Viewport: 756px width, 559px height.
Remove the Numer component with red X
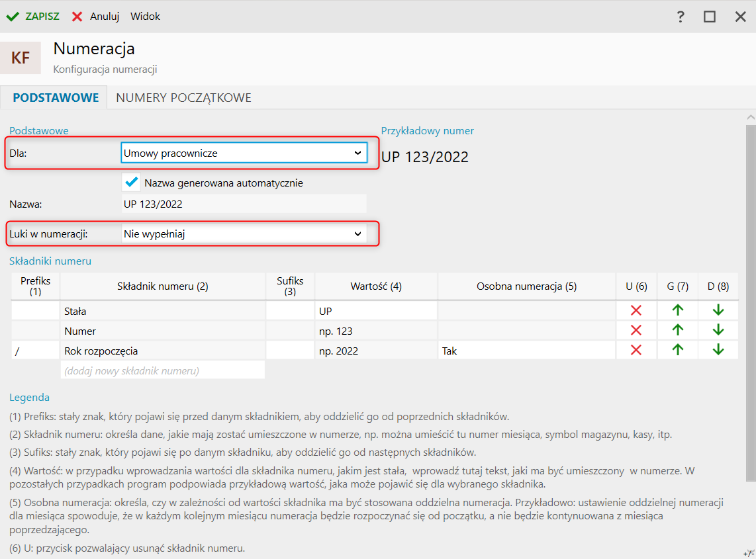tap(636, 330)
